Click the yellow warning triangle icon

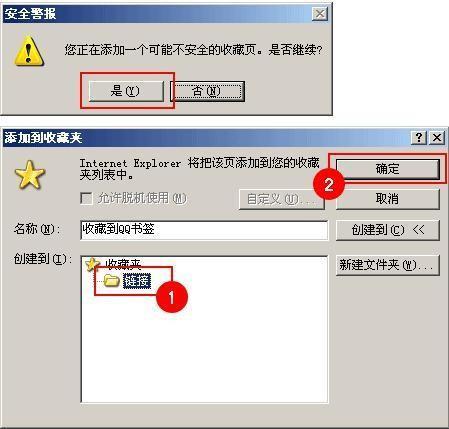click(29, 51)
